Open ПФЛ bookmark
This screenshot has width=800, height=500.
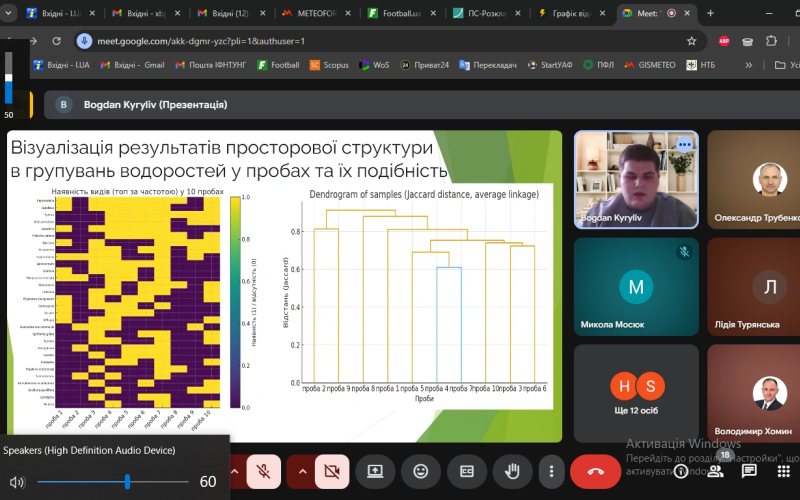598,65
